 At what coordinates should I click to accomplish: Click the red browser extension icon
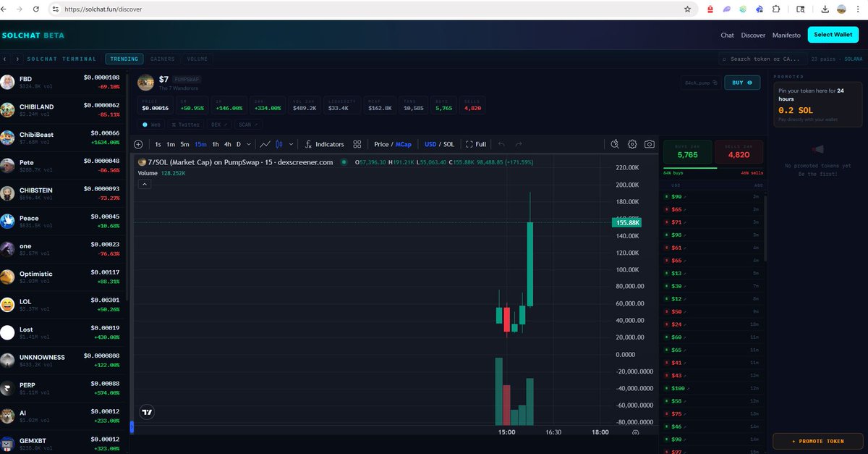(x=710, y=9)
